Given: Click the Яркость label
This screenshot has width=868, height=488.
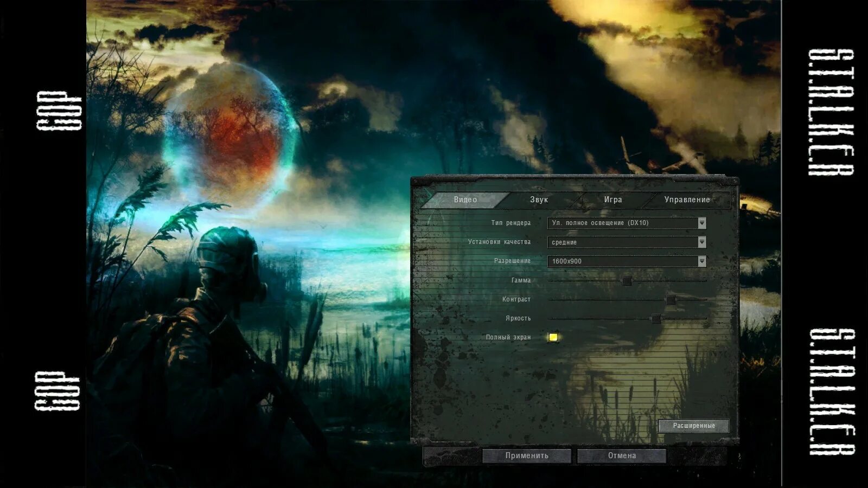Looking at the screenshot, I should pos(518,318).
